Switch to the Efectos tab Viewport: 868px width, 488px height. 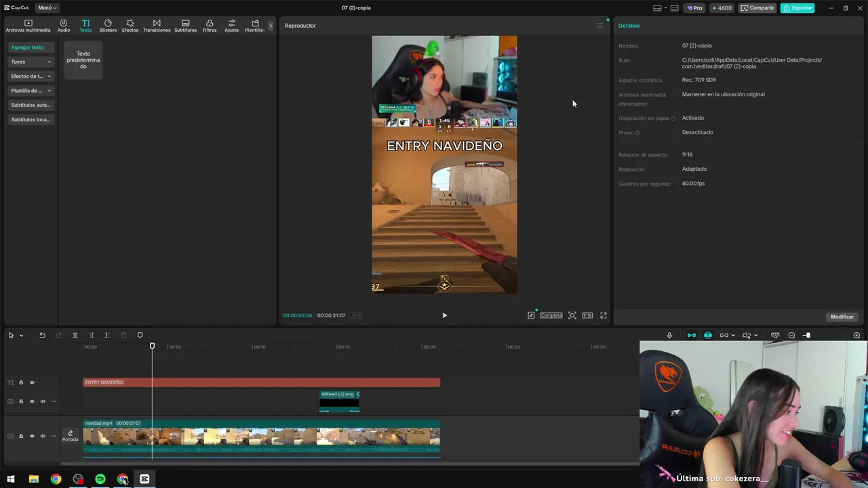tap(130, 26)
